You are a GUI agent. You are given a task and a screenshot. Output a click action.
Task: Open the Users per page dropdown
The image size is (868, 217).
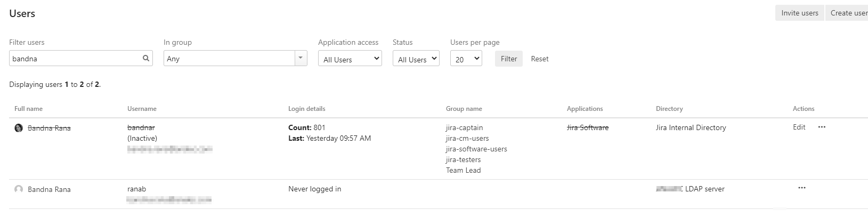point(466,59)
